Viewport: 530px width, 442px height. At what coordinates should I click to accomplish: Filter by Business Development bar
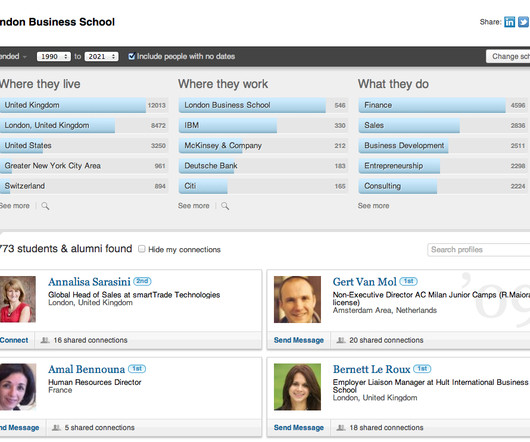(443, 146)
